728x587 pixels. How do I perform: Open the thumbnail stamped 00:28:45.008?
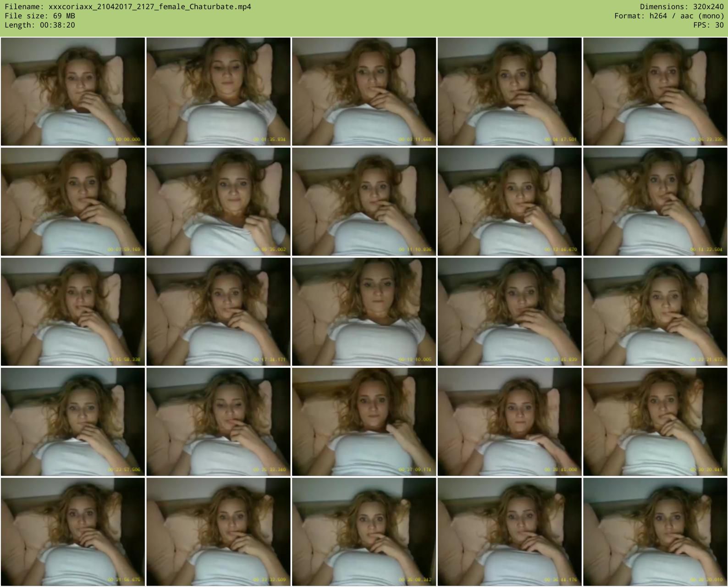click(510, 422)
